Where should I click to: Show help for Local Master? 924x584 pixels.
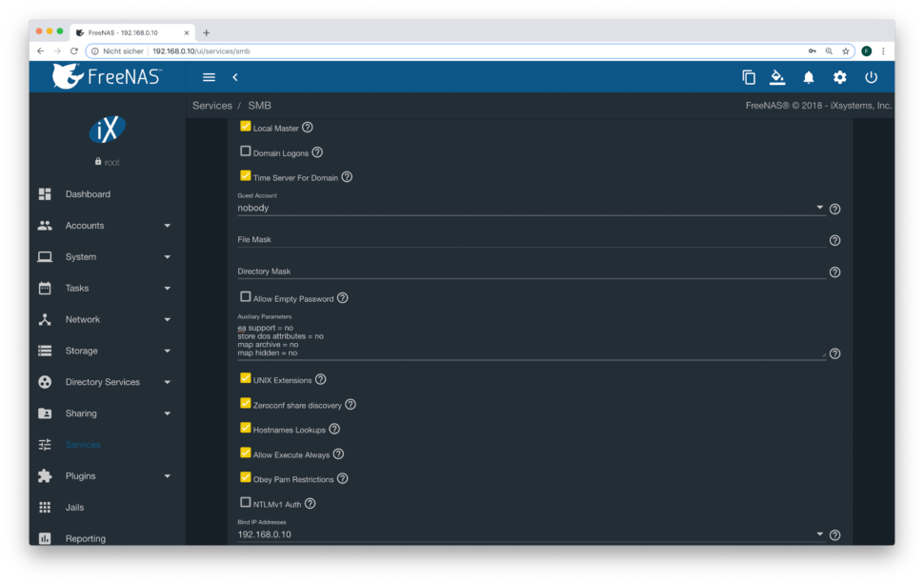[x=308, y=128]
